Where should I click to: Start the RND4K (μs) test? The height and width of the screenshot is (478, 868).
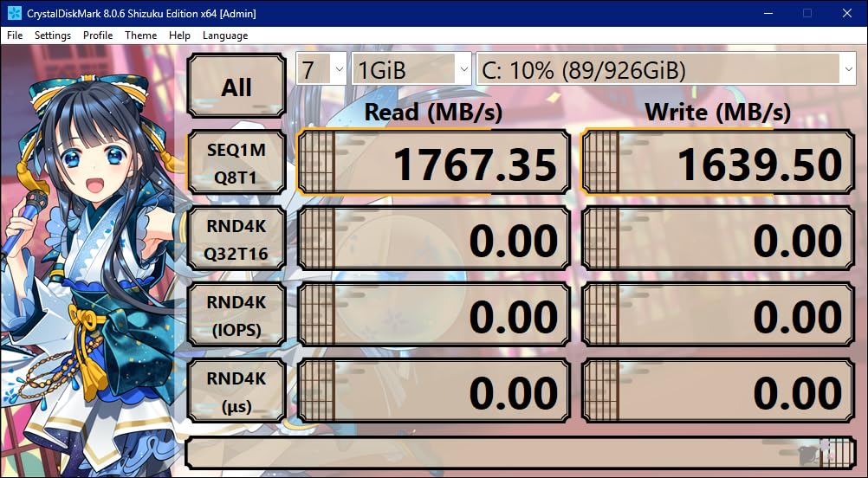pos(236,391)
